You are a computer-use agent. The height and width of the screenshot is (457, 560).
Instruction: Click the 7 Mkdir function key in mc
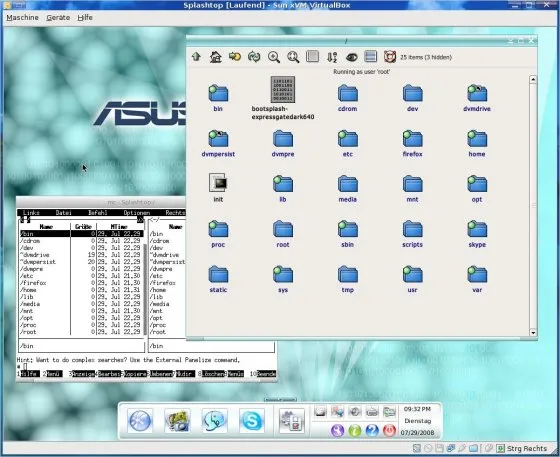coord(185,373)
